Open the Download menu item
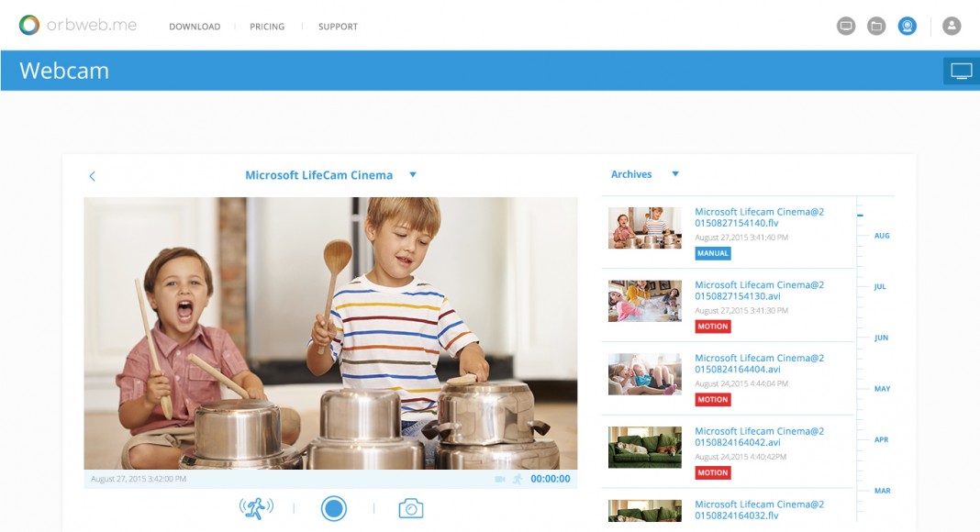The image size is (980, 532). (x=195, y=27)
